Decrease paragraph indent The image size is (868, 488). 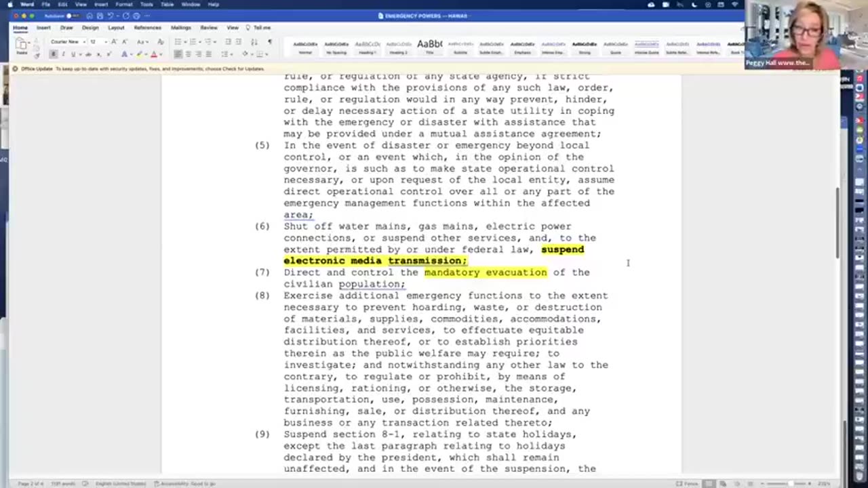(228, 42)
